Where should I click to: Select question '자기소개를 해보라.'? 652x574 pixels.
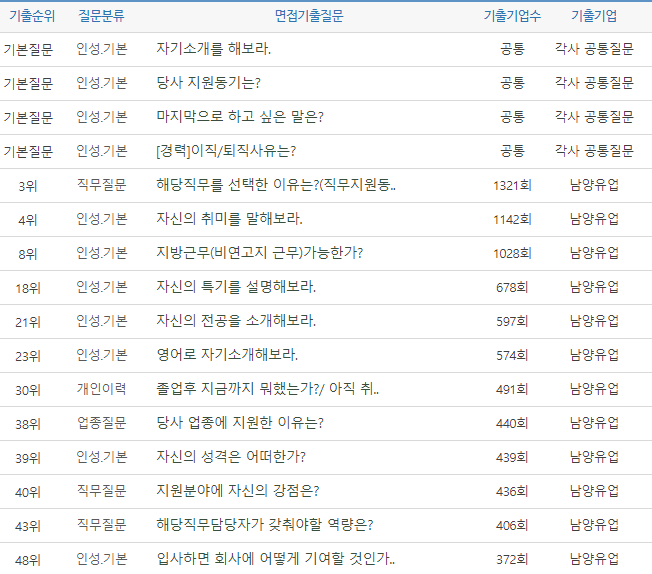click(x=214, y=49)
